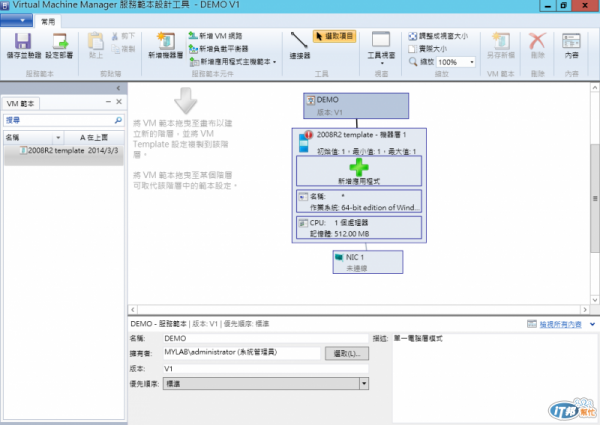
Task: Click Fit to Window size
Action: [438, 36]
